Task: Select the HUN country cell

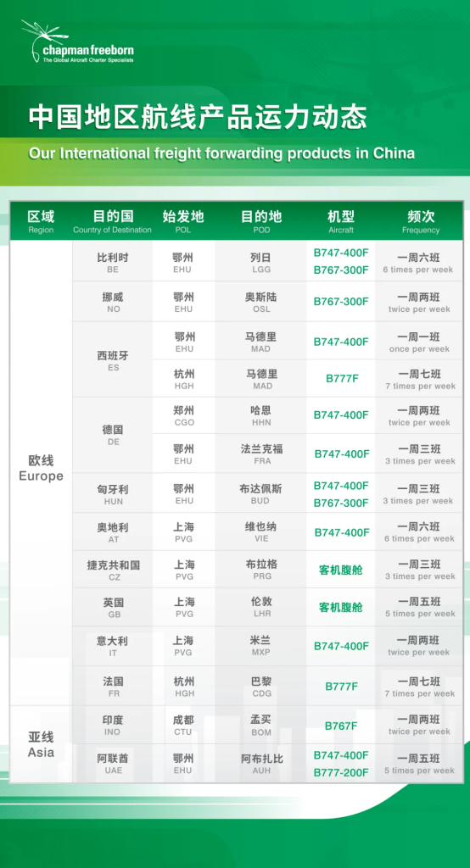Action: [x=113, y=494]
